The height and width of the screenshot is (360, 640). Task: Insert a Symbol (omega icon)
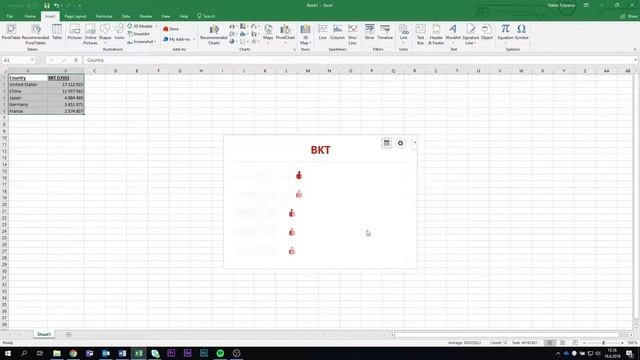click(x=521, y=32)
